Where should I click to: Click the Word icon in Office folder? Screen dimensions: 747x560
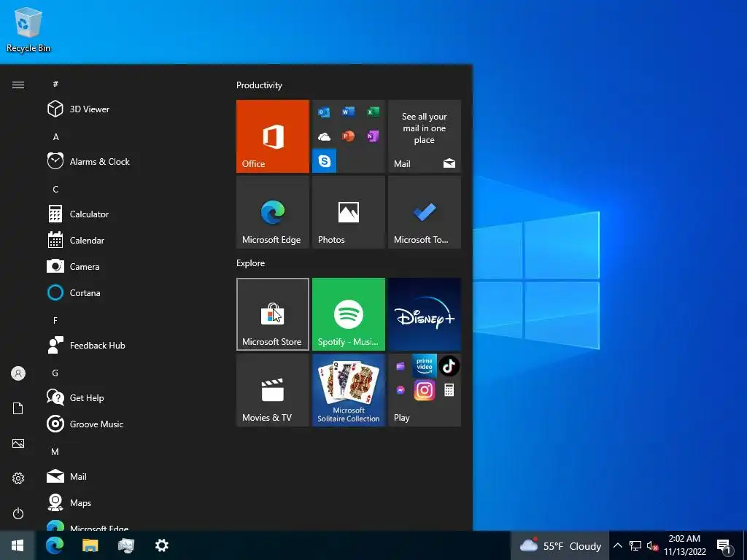(x=348, y=112)
